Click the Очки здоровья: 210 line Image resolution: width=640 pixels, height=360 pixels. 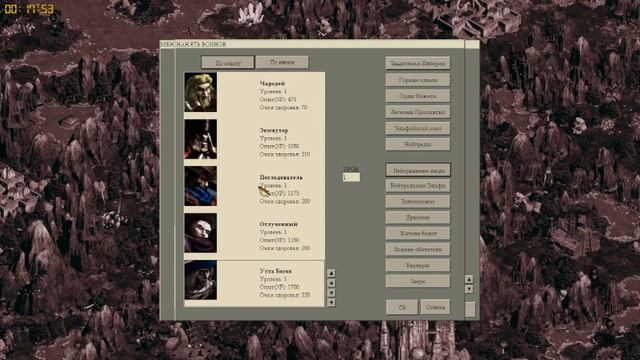(x=285, y=154)
